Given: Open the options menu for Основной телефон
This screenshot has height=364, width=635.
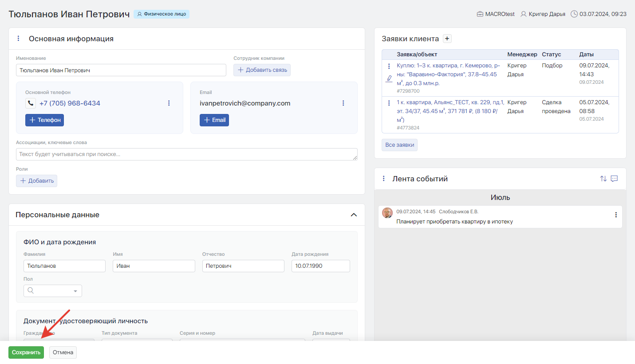Looking at the screenshot, I should [169, 103].
